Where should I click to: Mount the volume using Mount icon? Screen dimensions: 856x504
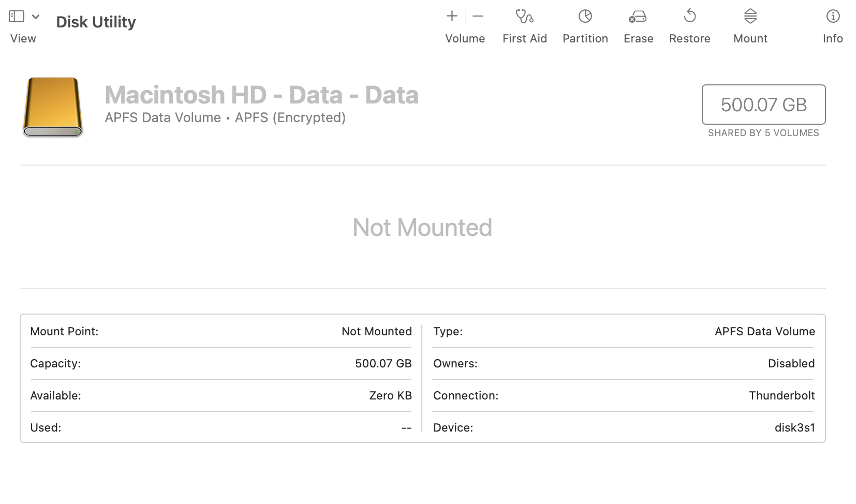pyautogui.click(x=750, y=17)
